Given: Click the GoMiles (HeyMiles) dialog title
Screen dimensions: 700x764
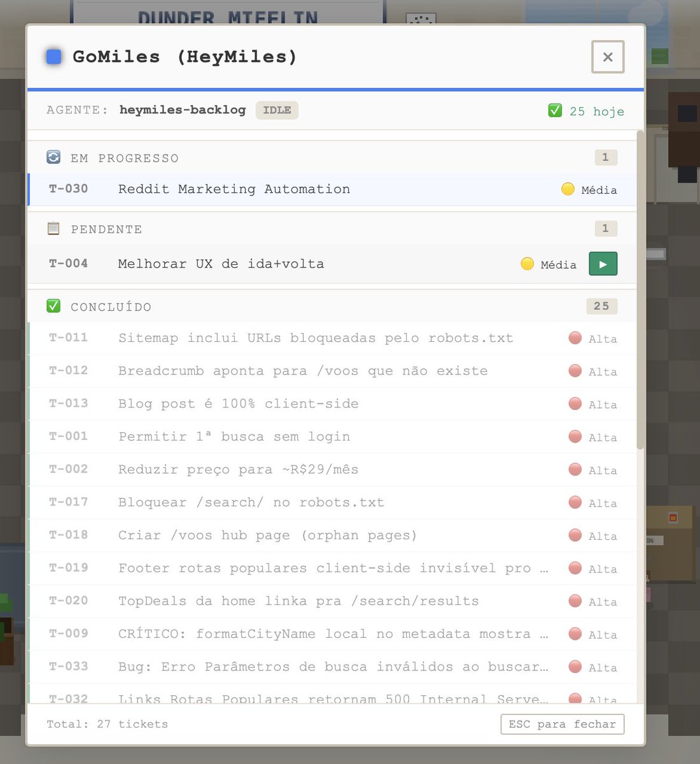Looking at the screenshot, I should pos(185,57).
